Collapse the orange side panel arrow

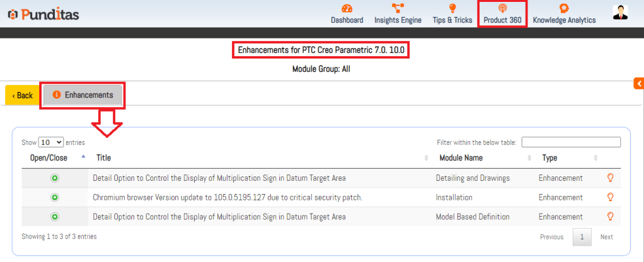pyautogui.click(x=638, y=84)
